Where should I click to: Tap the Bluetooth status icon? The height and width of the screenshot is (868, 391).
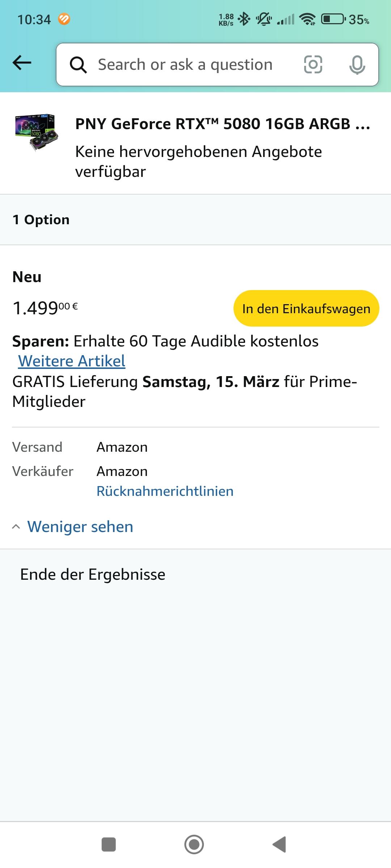tap(244, 19)
